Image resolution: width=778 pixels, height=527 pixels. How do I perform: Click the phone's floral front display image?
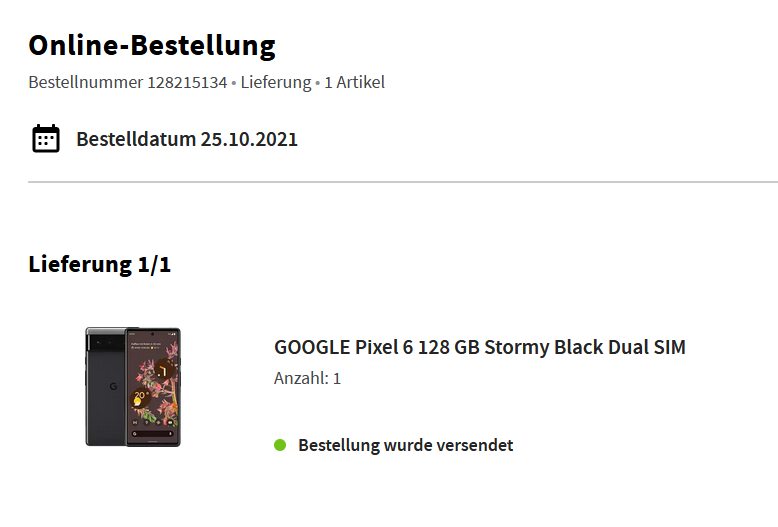[x=153, y=387]
